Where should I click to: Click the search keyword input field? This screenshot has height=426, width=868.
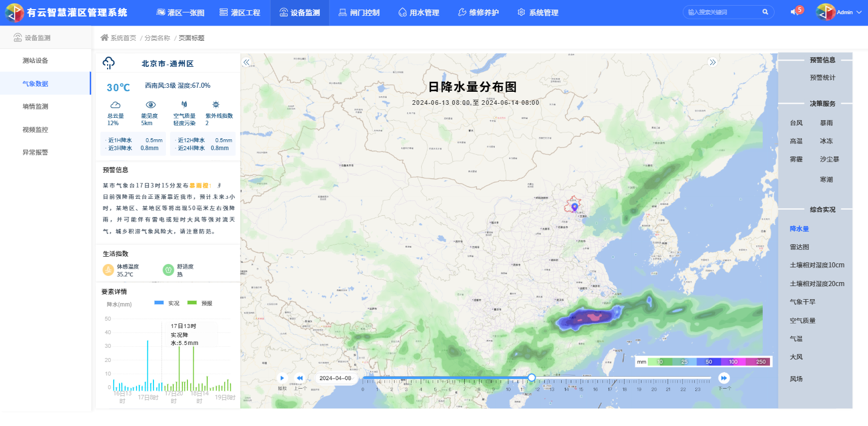pos(721,12)
